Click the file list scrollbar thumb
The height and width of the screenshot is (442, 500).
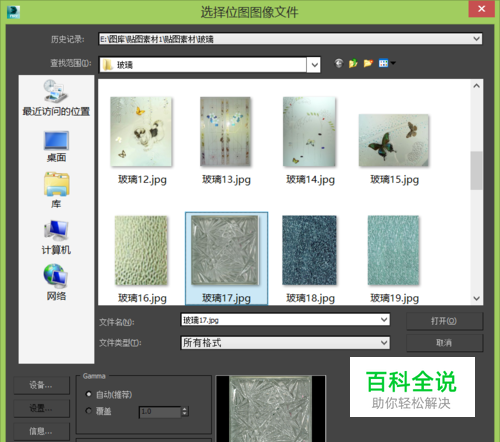[x=477, y=170]
